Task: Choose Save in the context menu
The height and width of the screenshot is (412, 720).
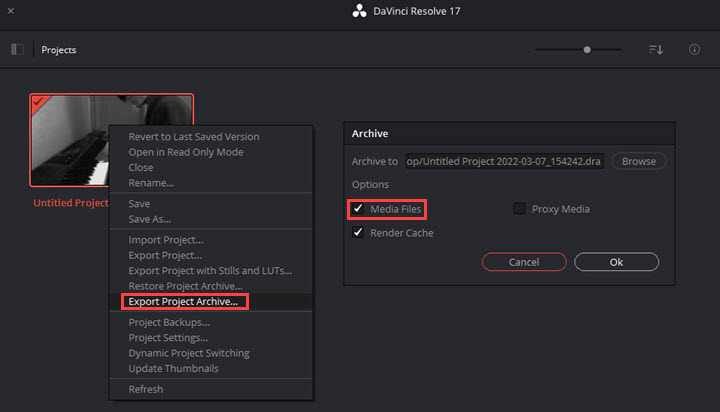Action: tap(139, 203)
